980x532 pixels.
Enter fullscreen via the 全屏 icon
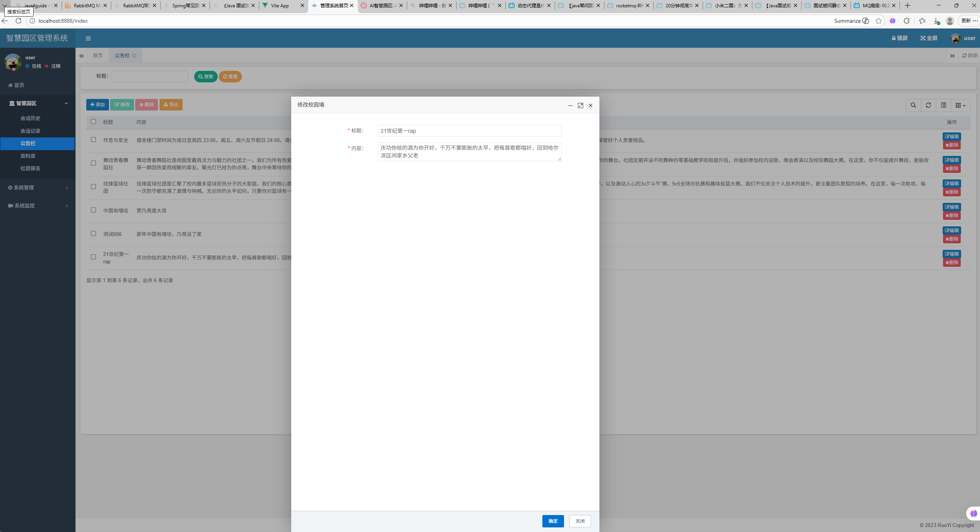point(928,38)
